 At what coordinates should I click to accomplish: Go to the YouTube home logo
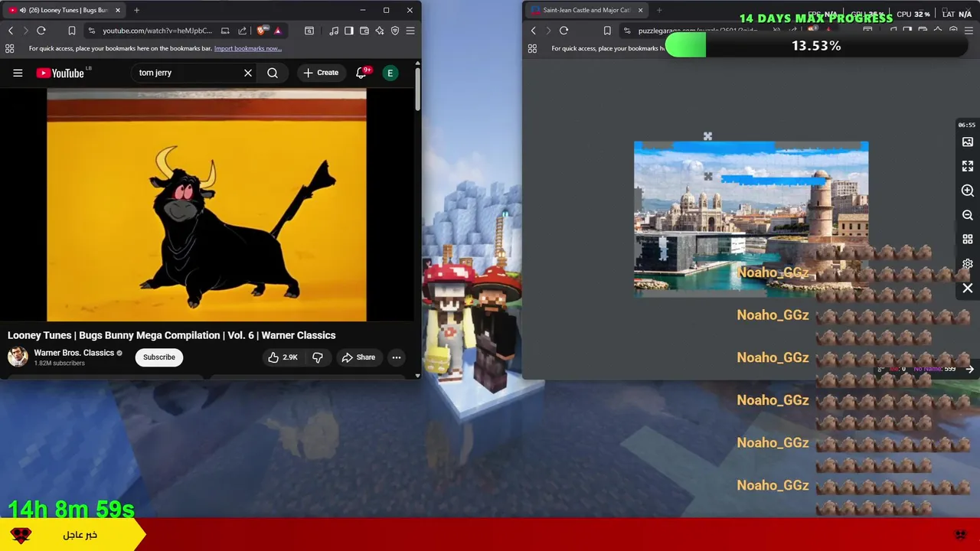coord(60,73)
